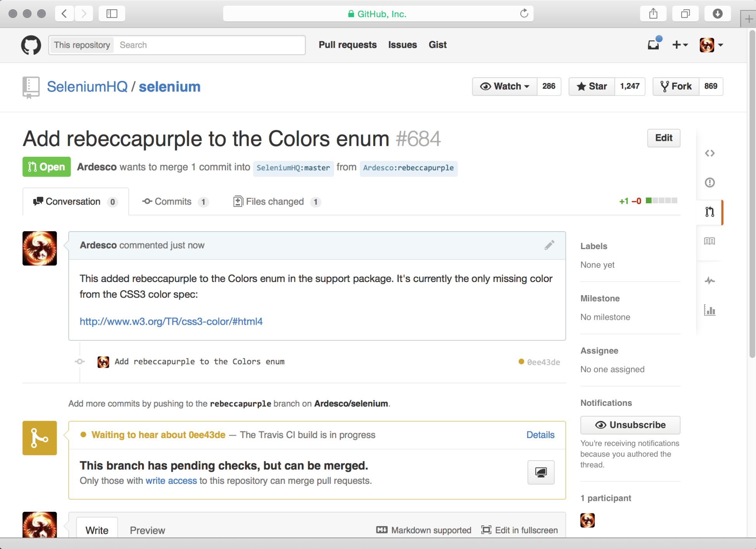The image size is (756, 549).
Task: Open the Graphs bar chart icon in the sidebar
Action: pyautogui.click(x=709, y=310)
